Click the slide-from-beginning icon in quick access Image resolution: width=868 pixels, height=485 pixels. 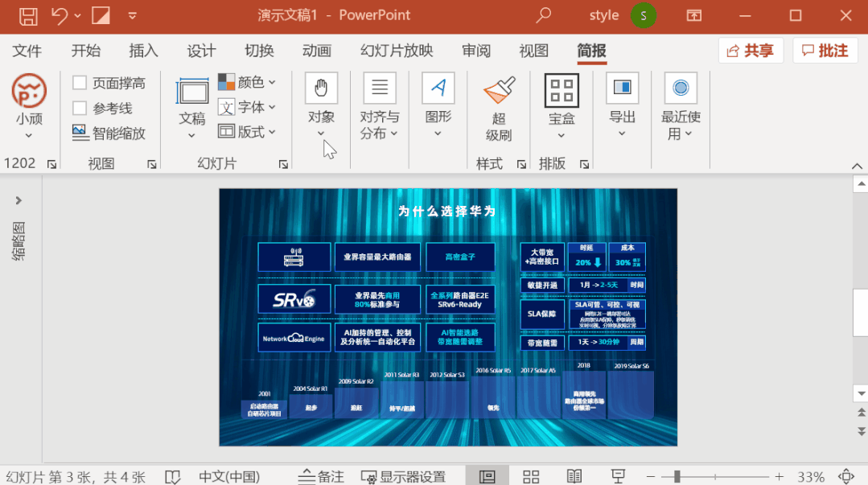pyautogui.click(x=101, y=15)
